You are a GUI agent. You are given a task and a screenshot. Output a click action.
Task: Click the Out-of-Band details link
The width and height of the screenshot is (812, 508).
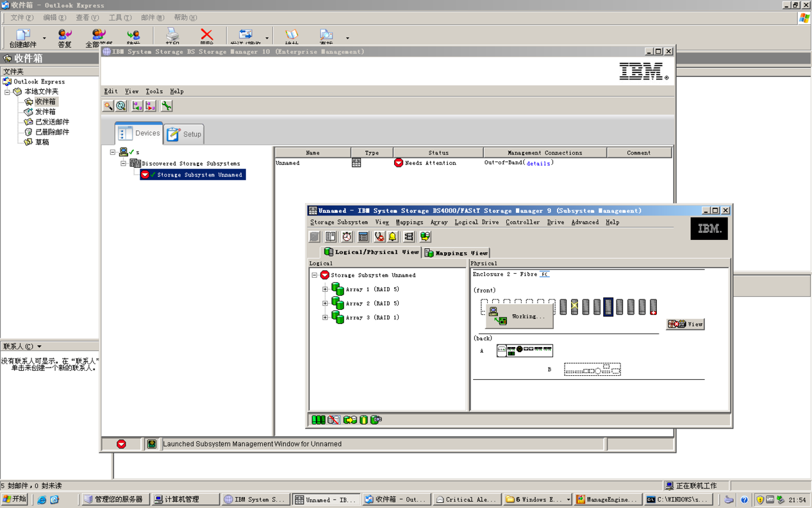[538, 164]
